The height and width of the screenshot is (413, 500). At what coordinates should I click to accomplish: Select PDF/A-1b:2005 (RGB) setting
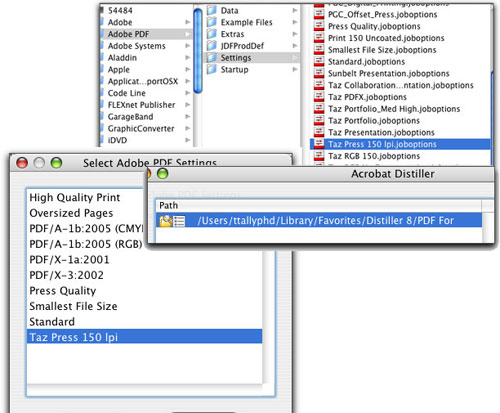86,244
